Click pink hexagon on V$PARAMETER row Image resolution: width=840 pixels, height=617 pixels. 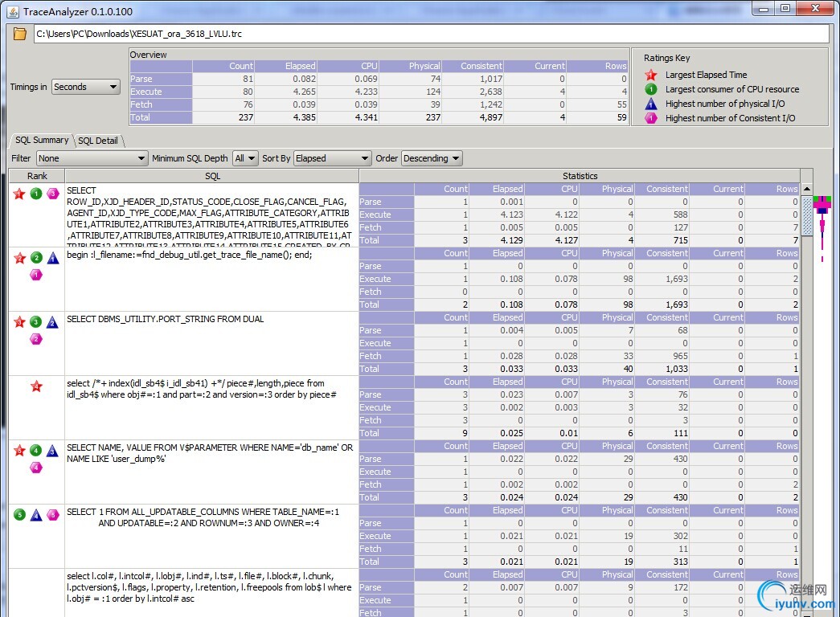coord(36,468)
